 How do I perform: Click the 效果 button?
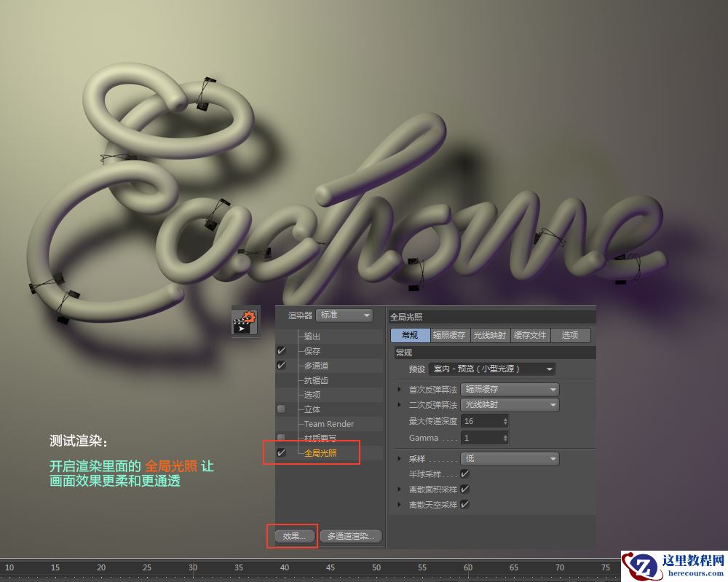pyautogui.click(x=293, y=535)
